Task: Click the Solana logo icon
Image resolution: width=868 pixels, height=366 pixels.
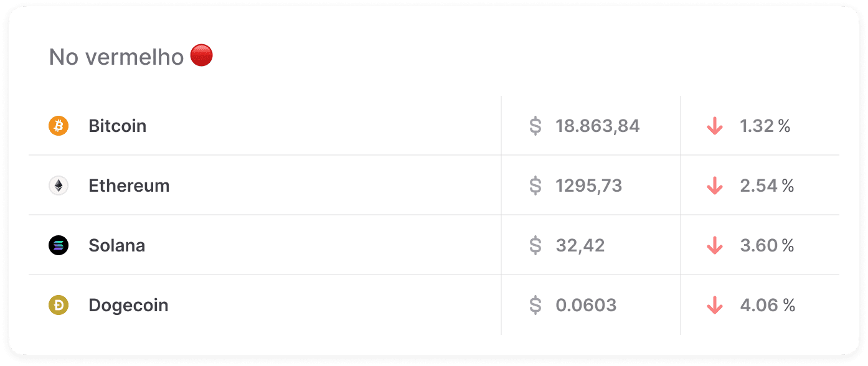Action: pos(58,245)
